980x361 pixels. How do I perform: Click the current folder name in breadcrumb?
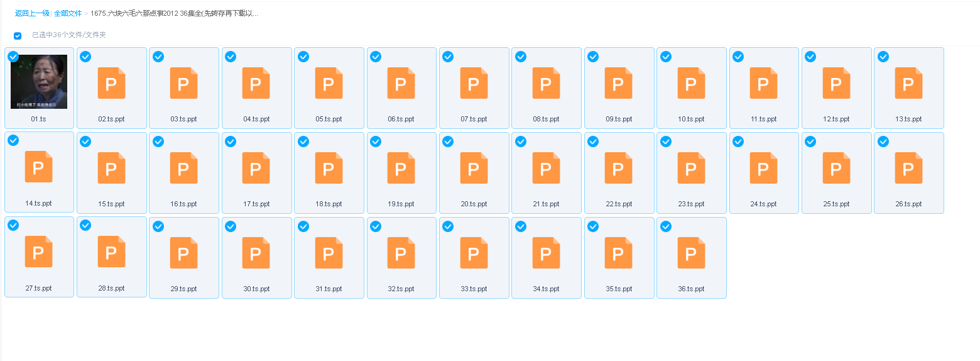[x=174, y=13]
